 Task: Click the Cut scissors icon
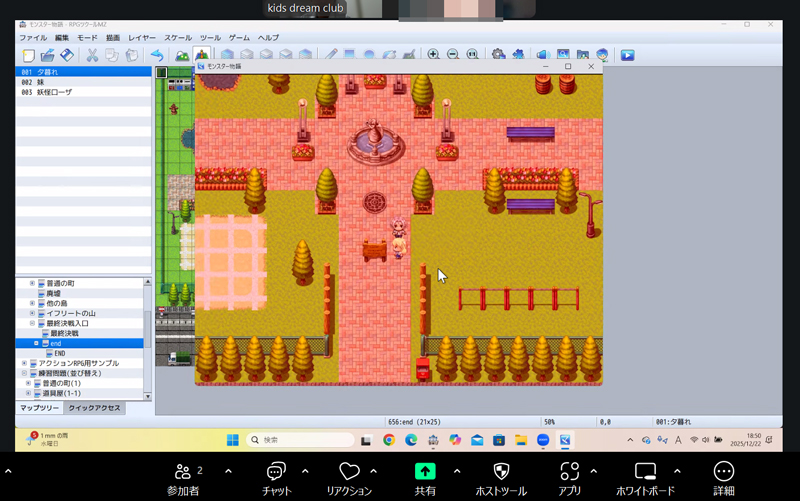(x=92, y=55)
